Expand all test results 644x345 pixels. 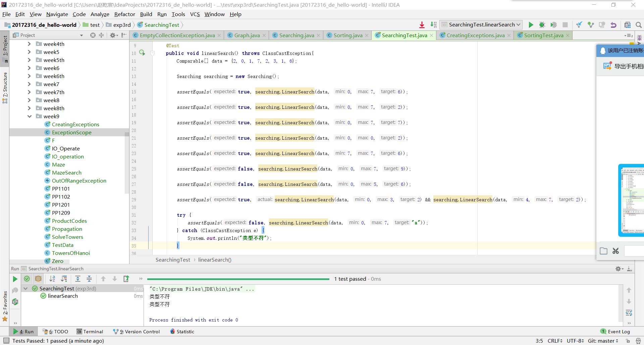pyautogui.click(x=78, y=279)
